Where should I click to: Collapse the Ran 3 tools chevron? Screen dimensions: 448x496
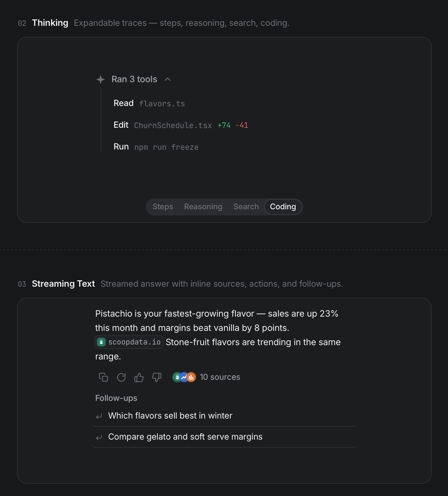168,79
